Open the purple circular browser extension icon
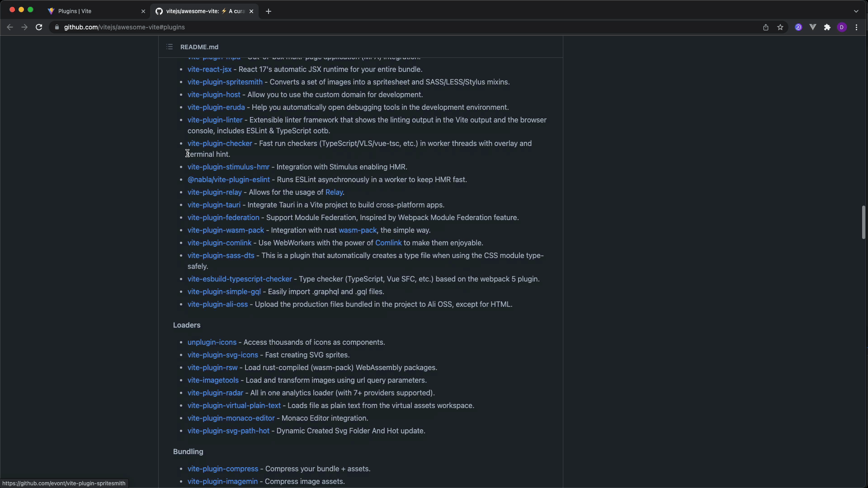868x488 pixels. 798,27
